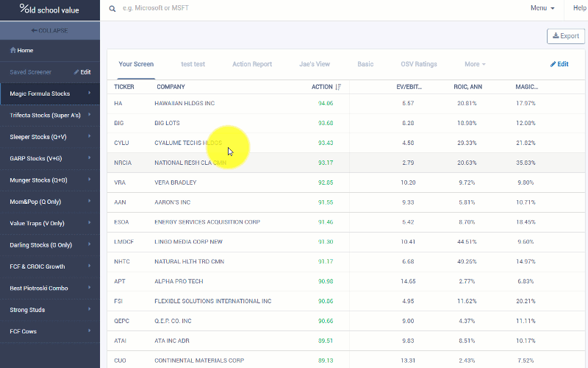This screenshot has height=368, width=588.
Task: Click company ENERGY SERVICES ACQUISITION CORP
Action: 207,222
